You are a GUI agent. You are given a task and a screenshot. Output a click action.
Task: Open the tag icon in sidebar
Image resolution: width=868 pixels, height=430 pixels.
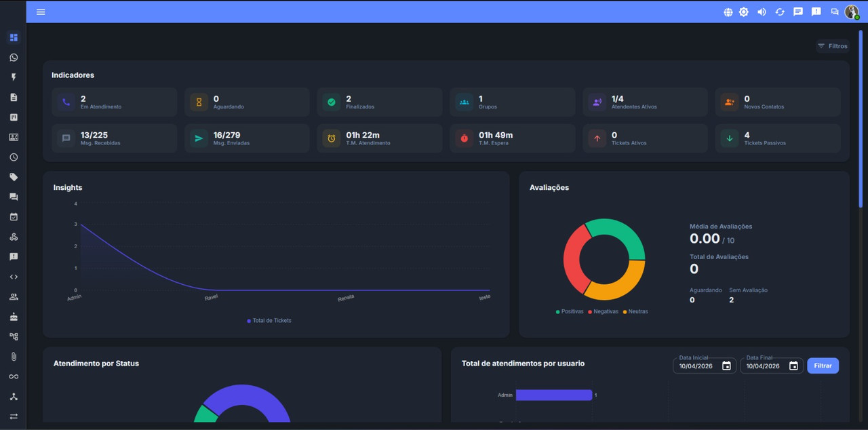[x=14, y=177]
